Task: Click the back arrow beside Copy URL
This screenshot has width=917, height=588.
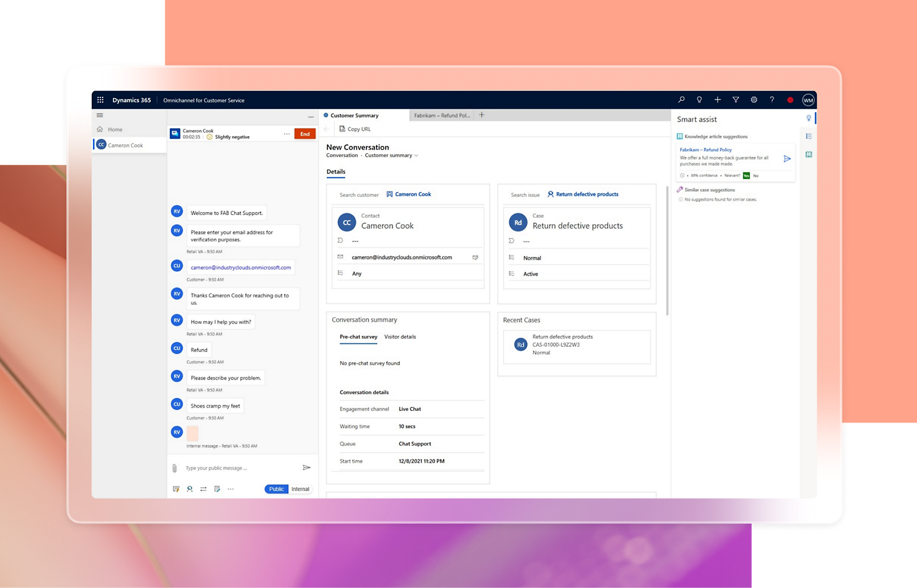Action: coord(327,129)
